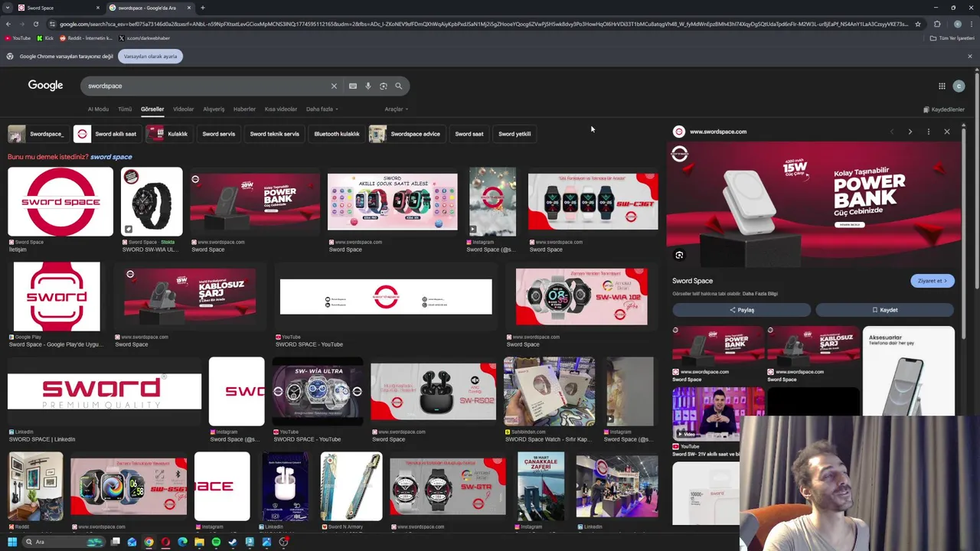Open the SW-WIA Ultra YouTube thumbnail

[318, 392]
